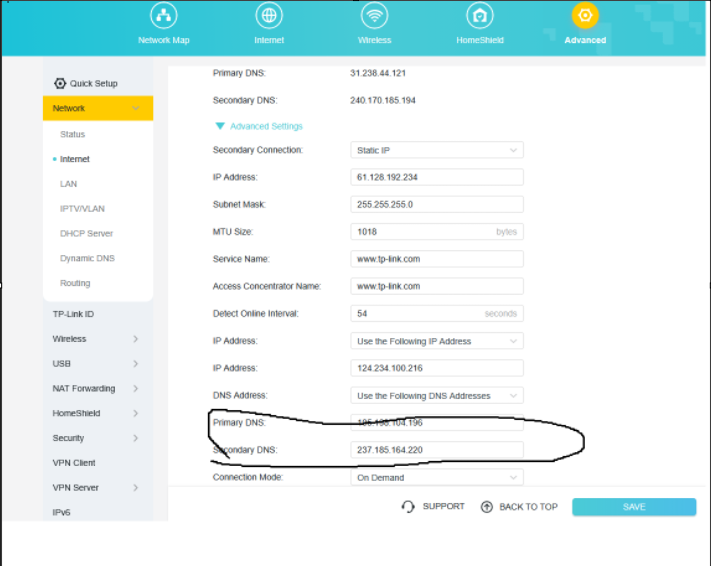
Task: Open DHCP Server settings
Action: [x=86, y=234]
